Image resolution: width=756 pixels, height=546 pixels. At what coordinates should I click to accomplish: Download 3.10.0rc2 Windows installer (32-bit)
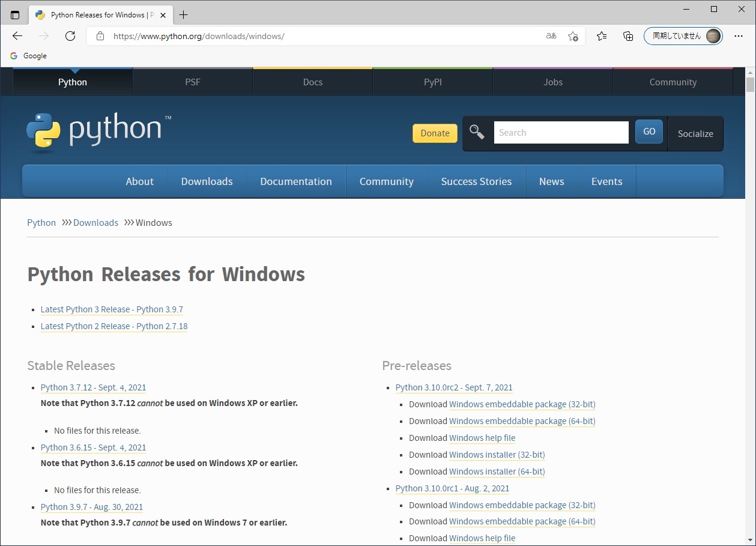(x=497, y=455)
